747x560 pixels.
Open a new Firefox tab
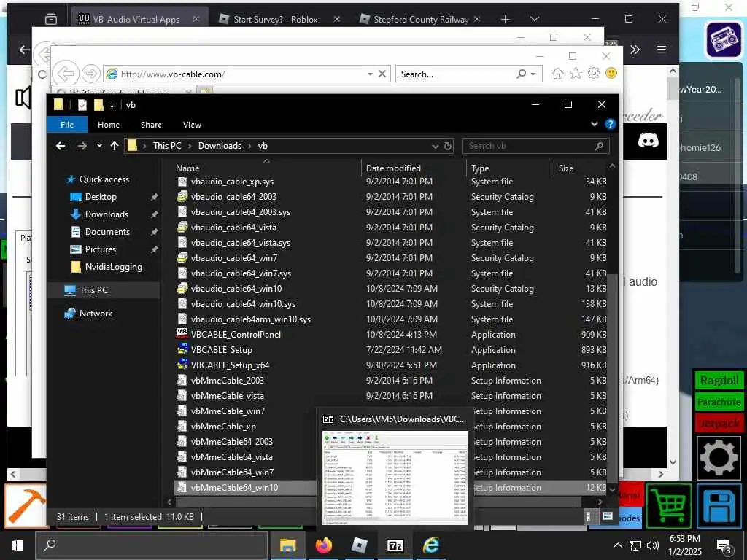tap(505, 20)
